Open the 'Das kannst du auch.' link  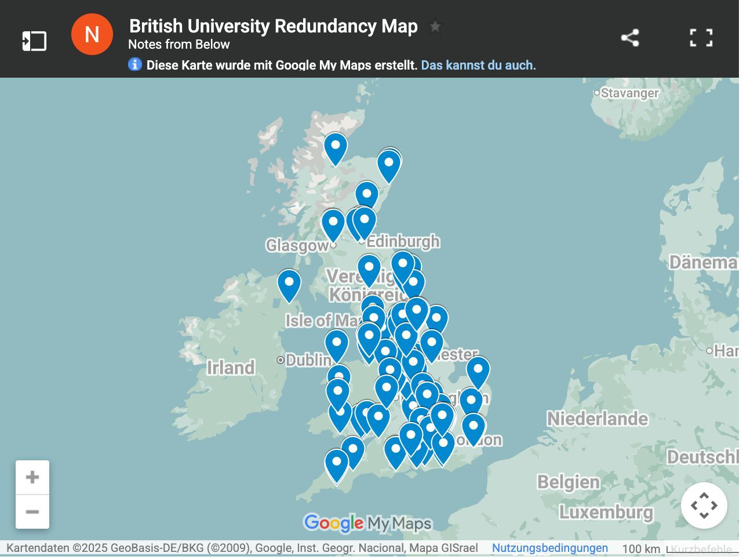click(478, 65)
